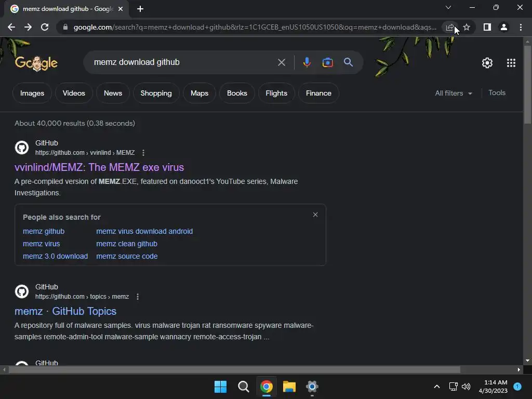The width and height of the screenshot is (532, 399).
Task: Search for memz github suggestion
Action: pos(44,231)
